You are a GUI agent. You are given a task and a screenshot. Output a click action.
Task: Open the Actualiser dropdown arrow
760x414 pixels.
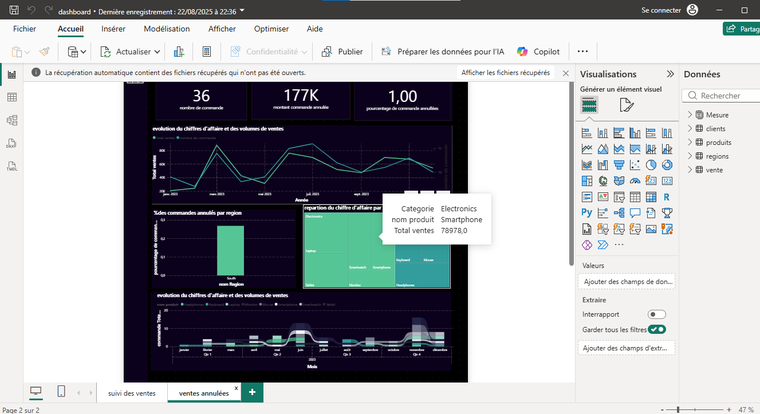click(x=158, y=51)
